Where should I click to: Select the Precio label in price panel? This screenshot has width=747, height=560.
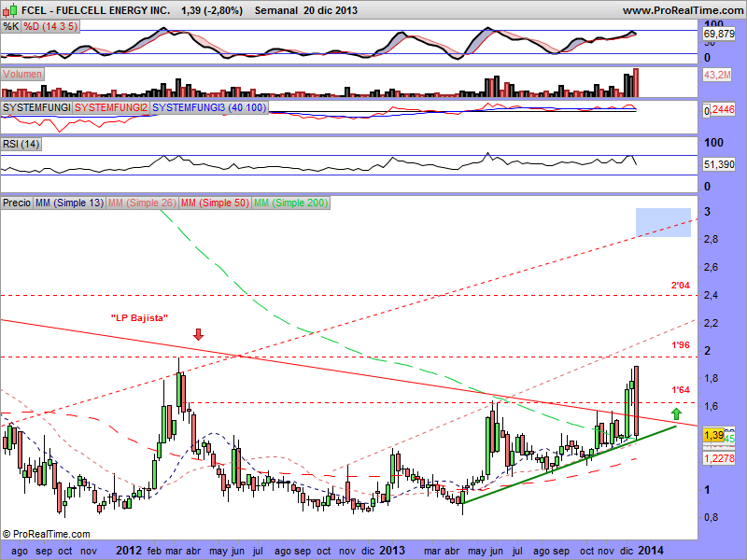coord(17,203)
